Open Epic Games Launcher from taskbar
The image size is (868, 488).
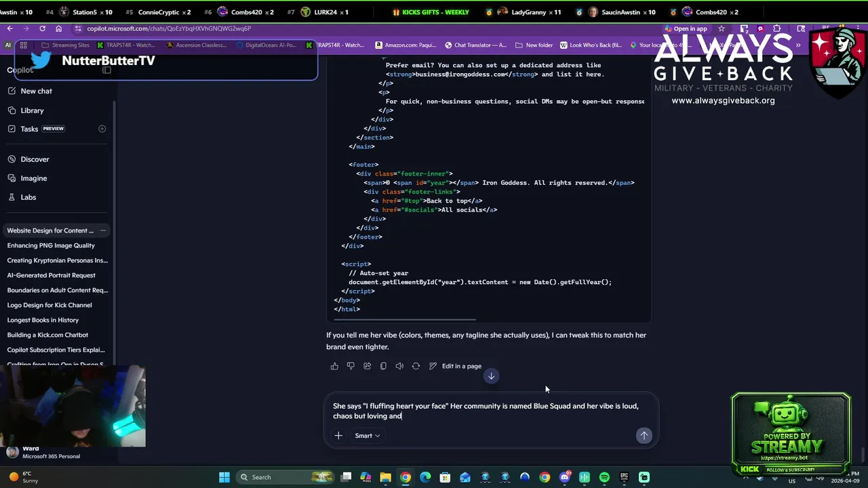pyautogui.click(x=624, y=477)
